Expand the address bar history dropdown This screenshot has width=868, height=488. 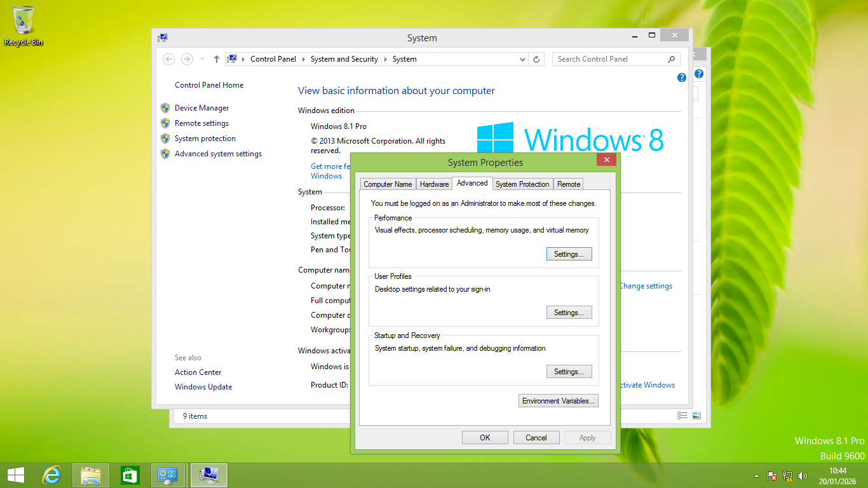522,59
